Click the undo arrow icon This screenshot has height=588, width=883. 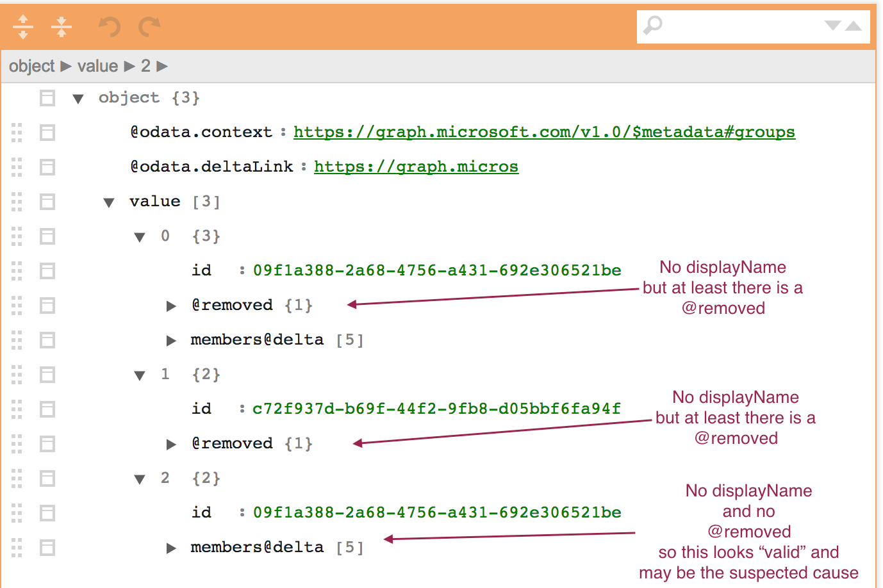(x=109, y=26)
